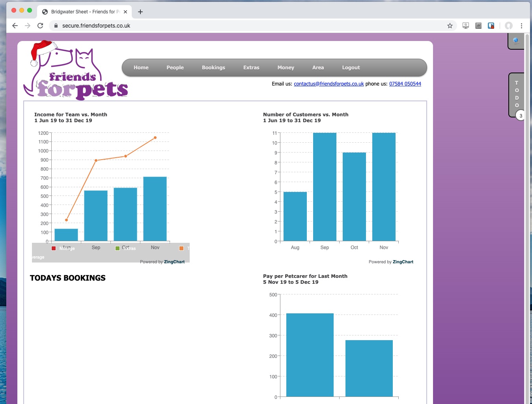Open the People menu
The width and height of the screenshot is (532, 404).
pos(175,68)
